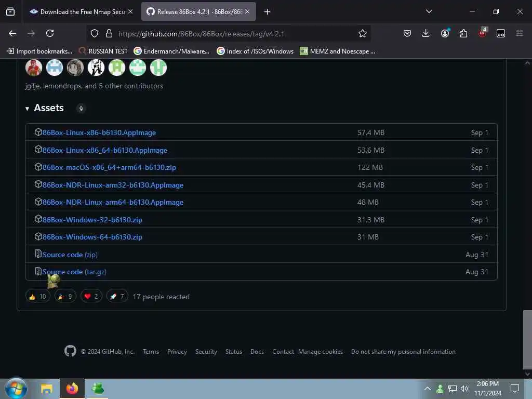Open File Explorer from the taskbar
The height and width of the screenshot is (399, 532).
pyautogui.click(x=46, y=389)
